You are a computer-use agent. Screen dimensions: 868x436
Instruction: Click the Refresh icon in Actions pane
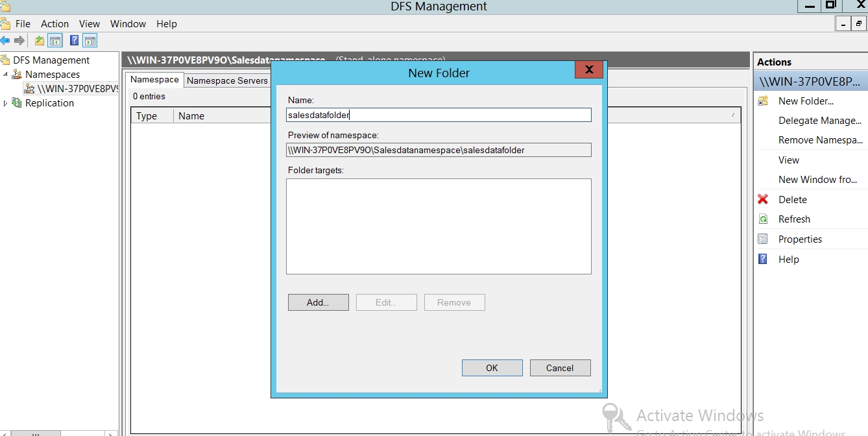tap(763, 219)
